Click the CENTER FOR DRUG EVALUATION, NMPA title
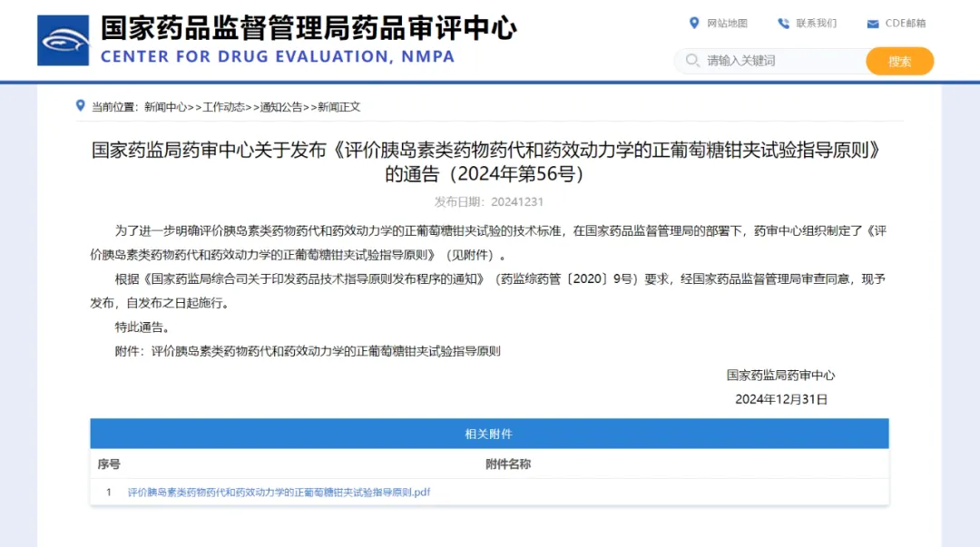980x547 pixels. click(278, 57)
